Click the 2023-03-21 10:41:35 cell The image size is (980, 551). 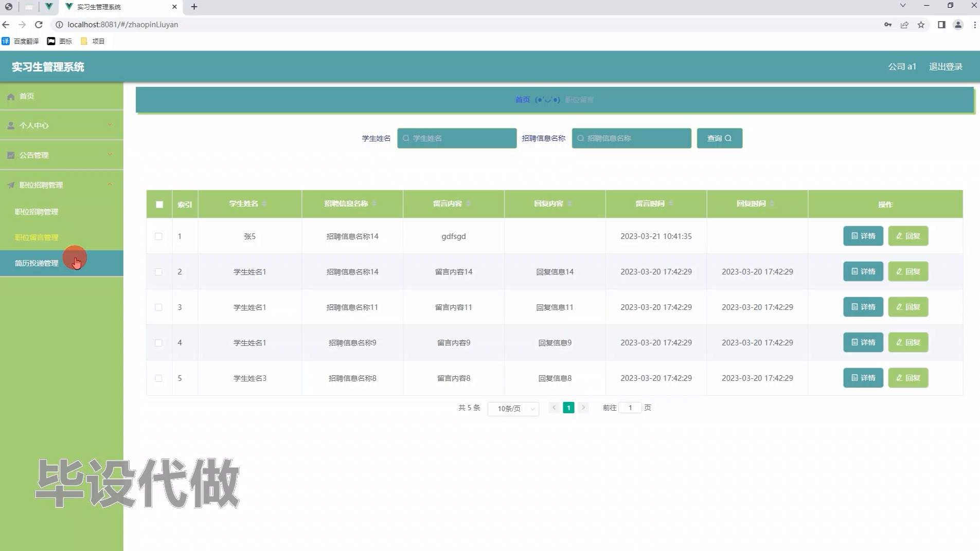[656, 236]
